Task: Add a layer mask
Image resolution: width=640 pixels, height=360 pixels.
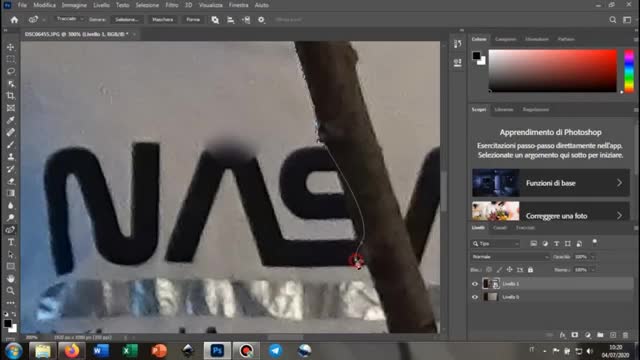Action: (575, 335)
